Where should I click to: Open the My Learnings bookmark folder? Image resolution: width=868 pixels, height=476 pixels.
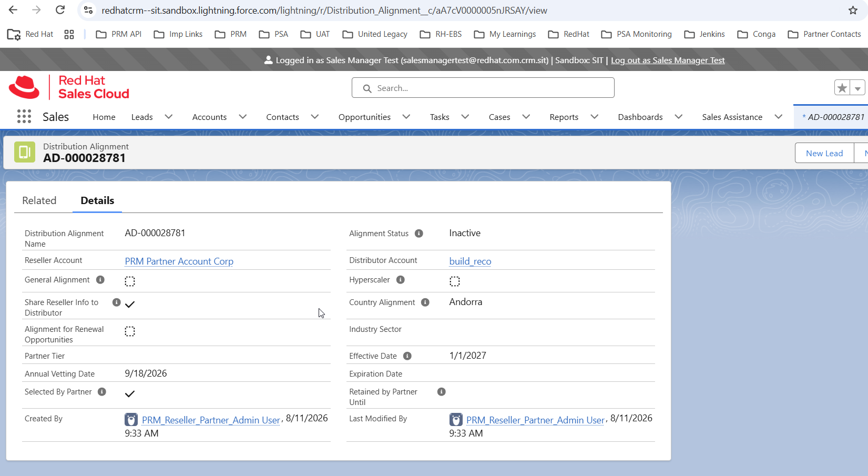[x=505, y=34]
